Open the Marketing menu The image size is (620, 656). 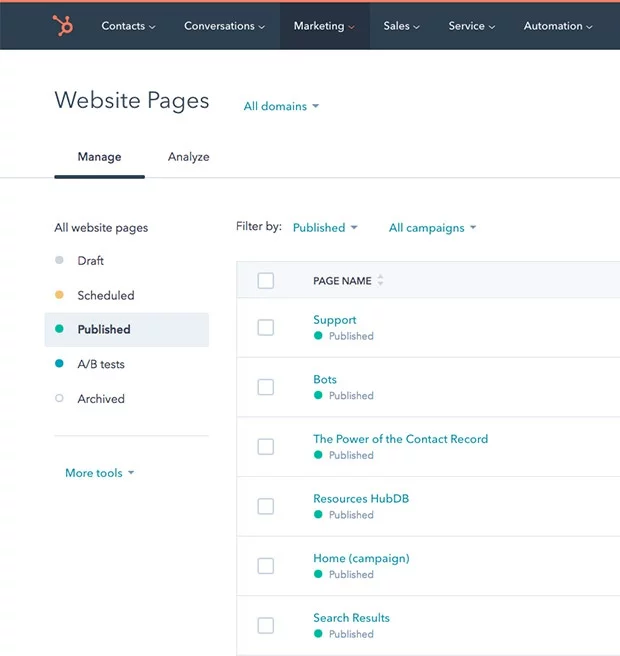tap(324, 26)
